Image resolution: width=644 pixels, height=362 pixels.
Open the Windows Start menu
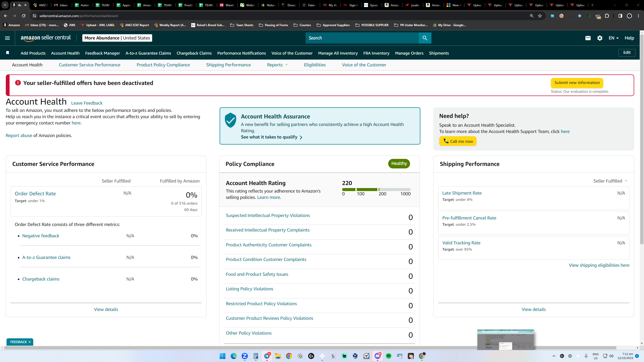coord(222,356)
